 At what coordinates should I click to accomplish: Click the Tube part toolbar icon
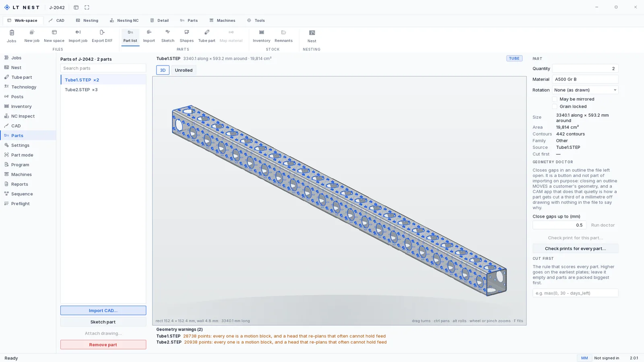[206, 36]
